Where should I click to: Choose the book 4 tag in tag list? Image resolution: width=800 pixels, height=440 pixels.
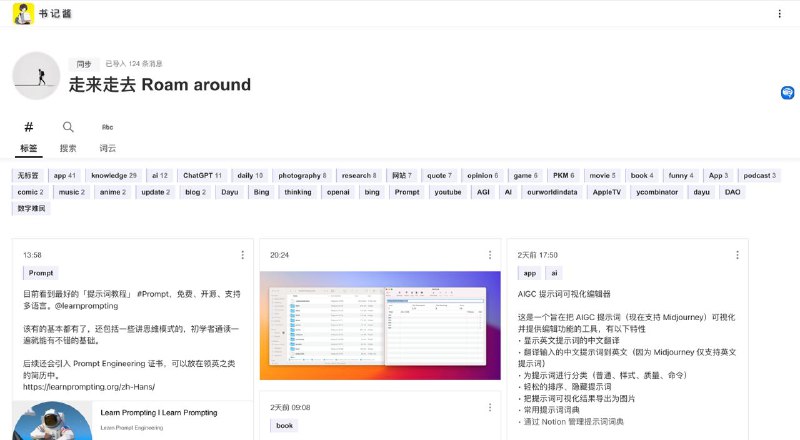(x=641, y=176)
